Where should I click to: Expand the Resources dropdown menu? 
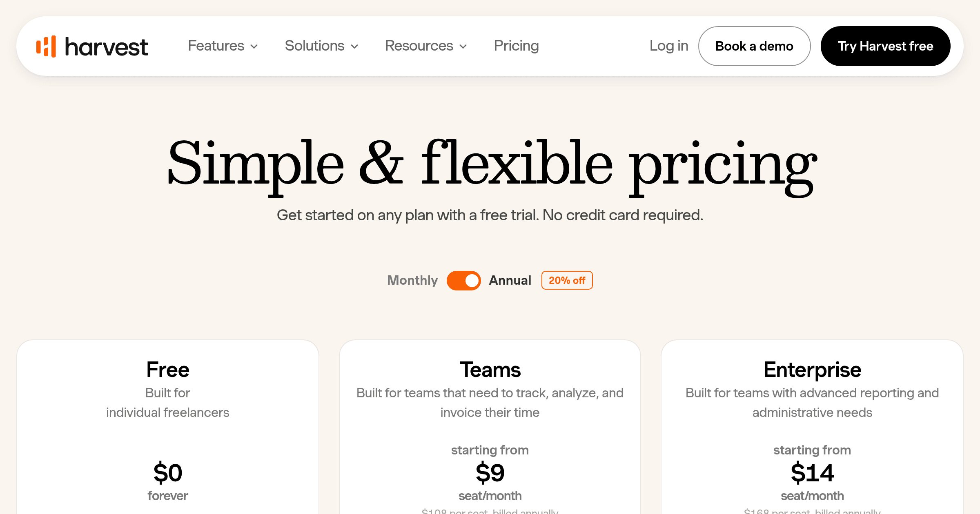click(426, 46)
